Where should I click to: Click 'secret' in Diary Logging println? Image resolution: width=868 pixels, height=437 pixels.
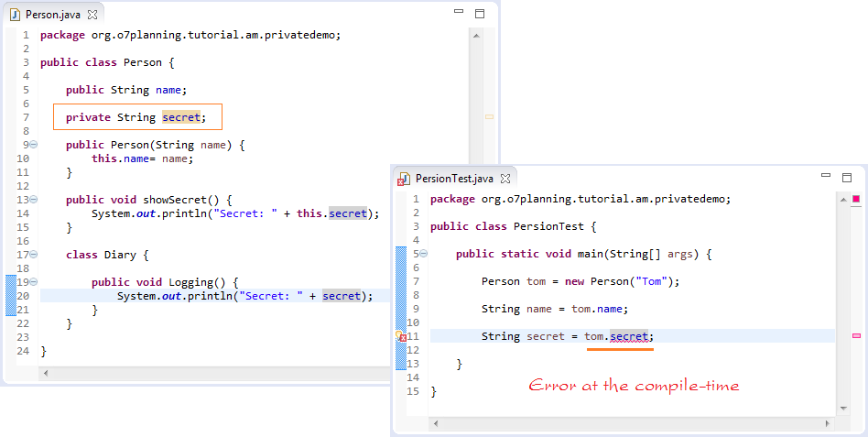click(342, 296)
